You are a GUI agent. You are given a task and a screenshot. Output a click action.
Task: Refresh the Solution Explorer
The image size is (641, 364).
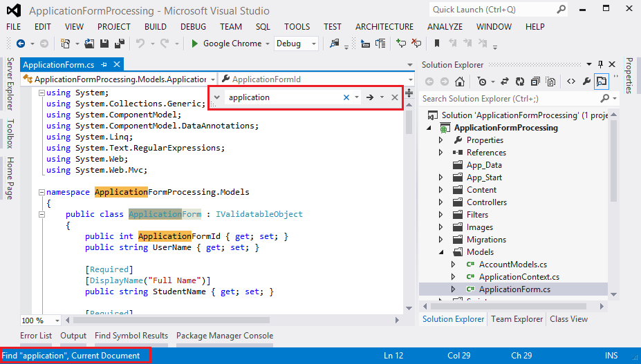519,82
